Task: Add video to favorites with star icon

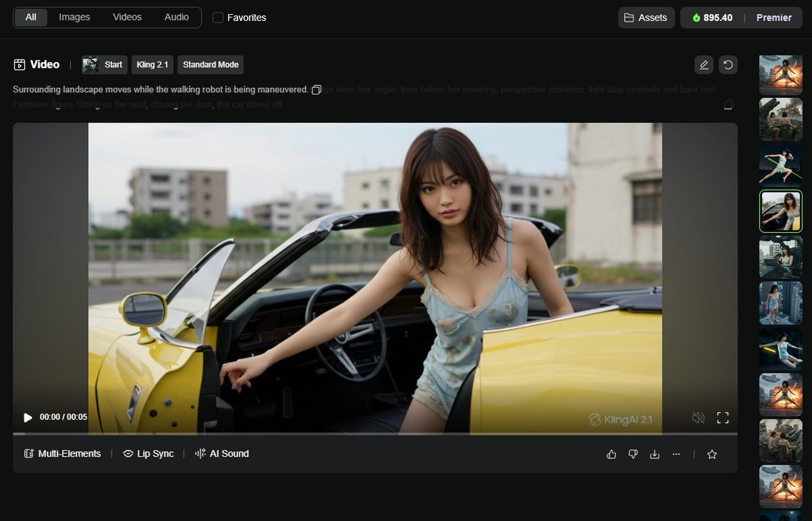Action: pyautogui.click(x=712, y=455)
